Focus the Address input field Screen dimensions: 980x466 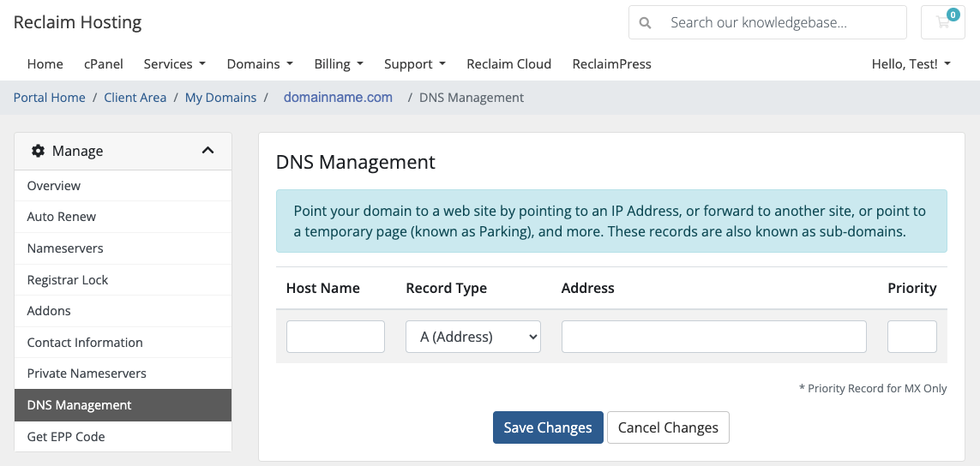click(x=713, y=337)
